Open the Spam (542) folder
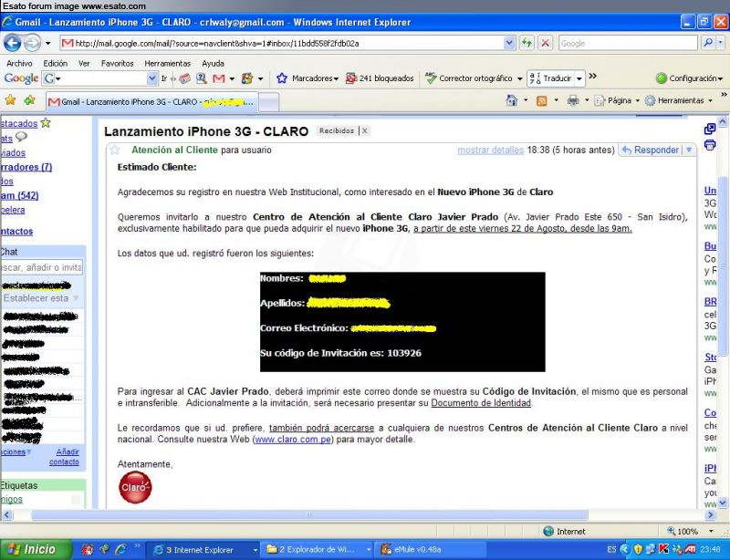The width and height of the screenshot is (730, 560). (19, 195)
